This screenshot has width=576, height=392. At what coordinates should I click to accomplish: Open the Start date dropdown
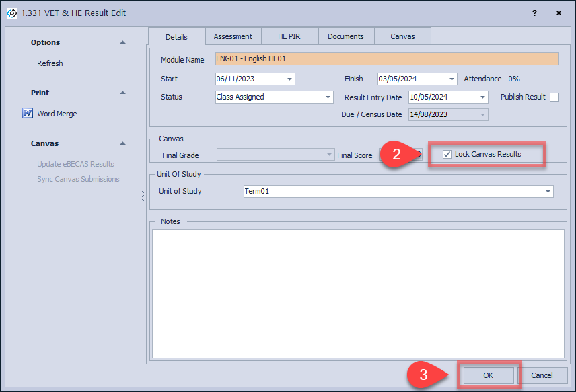pyautogui.click(x=289, y=79)
